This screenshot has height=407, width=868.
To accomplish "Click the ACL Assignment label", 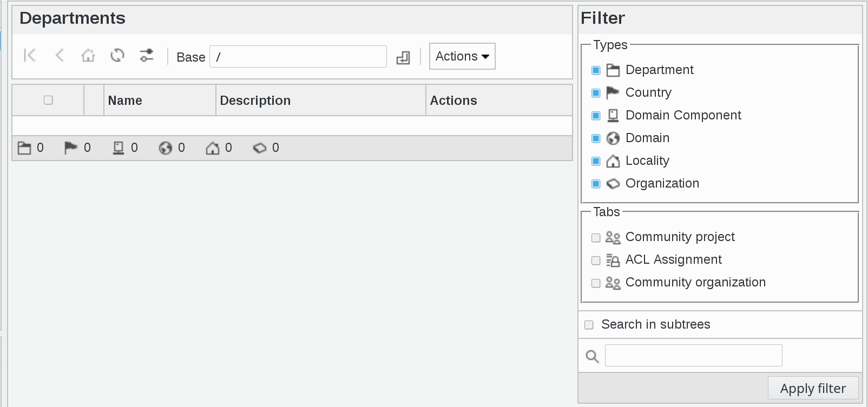I will pyautogui.click(x=674, y=260).
